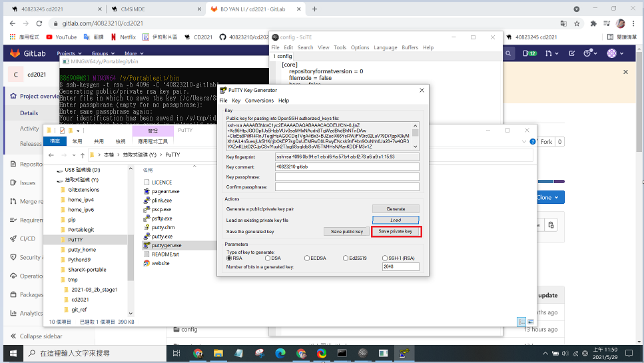
Task: Click the GitLab logo home link
Action: [x=28, y=53]
